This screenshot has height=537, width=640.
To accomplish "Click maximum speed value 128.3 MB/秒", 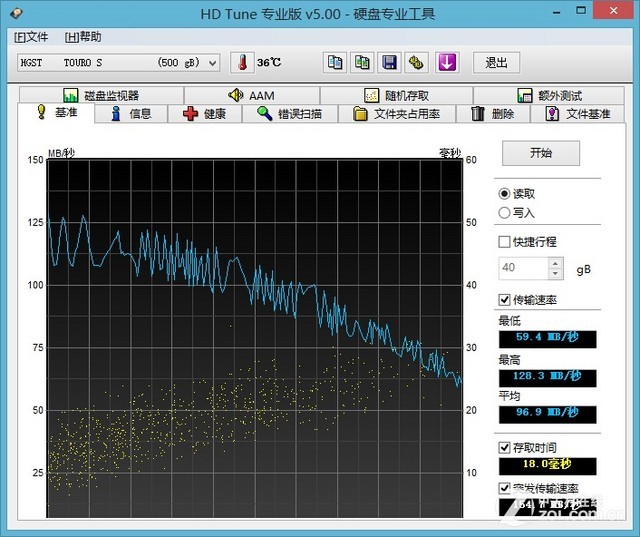I will click(x=547, y=376).
